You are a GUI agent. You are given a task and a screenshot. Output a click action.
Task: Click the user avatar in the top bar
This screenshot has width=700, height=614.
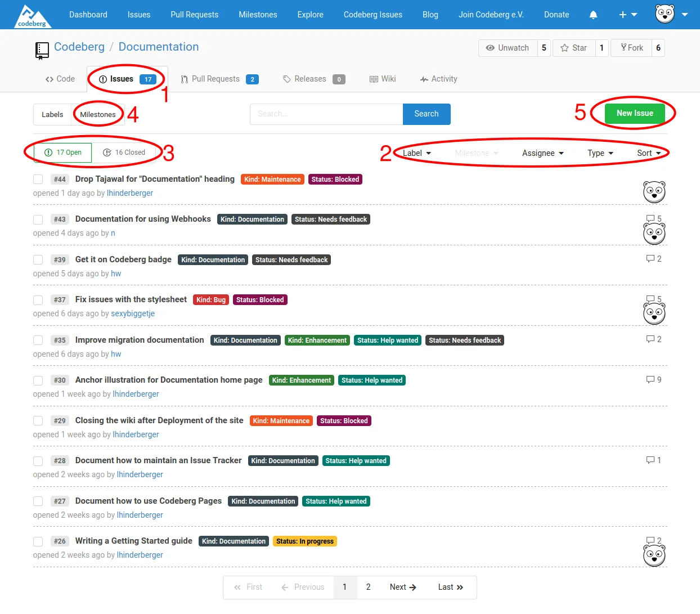[665, 14]
